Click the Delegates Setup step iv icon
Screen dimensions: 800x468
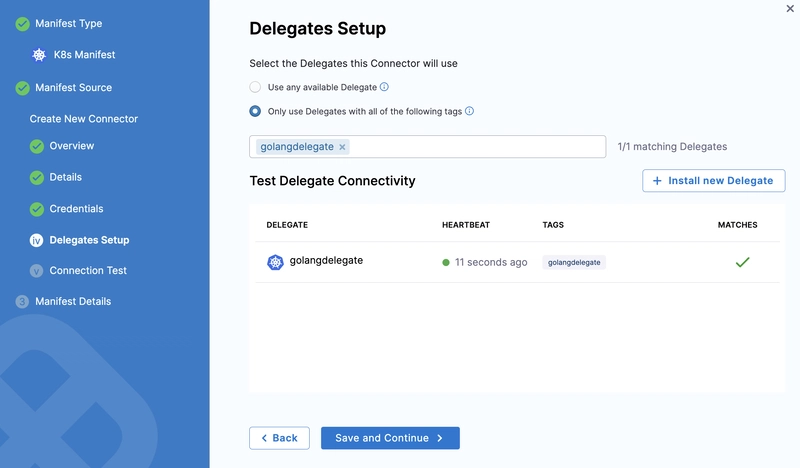coord(36,240)
